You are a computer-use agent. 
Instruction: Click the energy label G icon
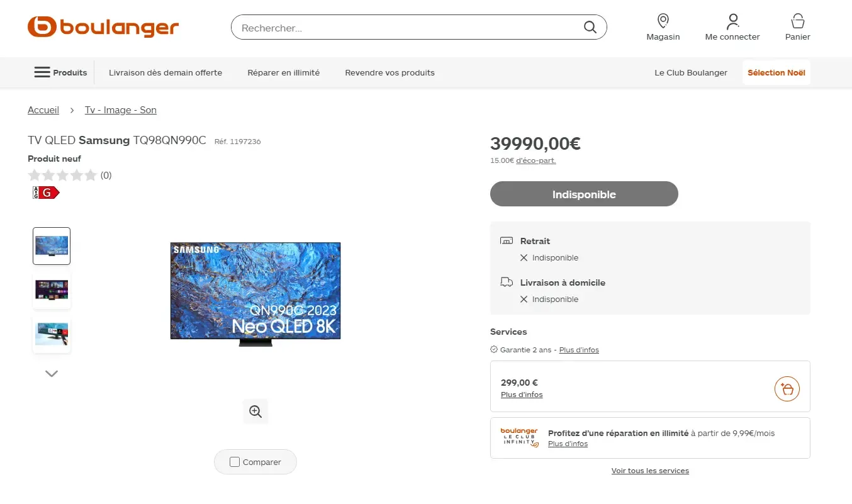46,193
